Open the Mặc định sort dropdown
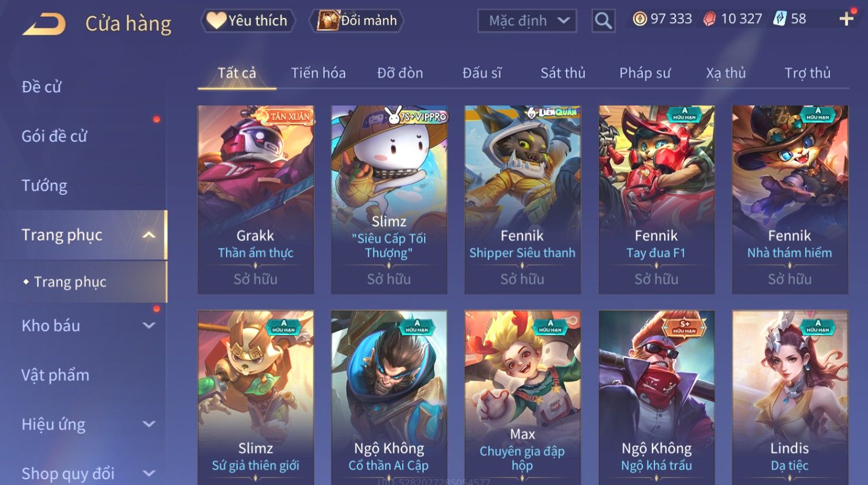The height and width of the screenshot is (485, 868). (x=527, y=21)
